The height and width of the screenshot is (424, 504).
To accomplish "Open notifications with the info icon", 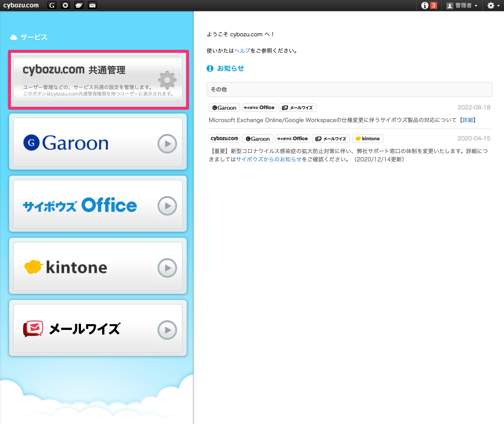I will [425, 5].
